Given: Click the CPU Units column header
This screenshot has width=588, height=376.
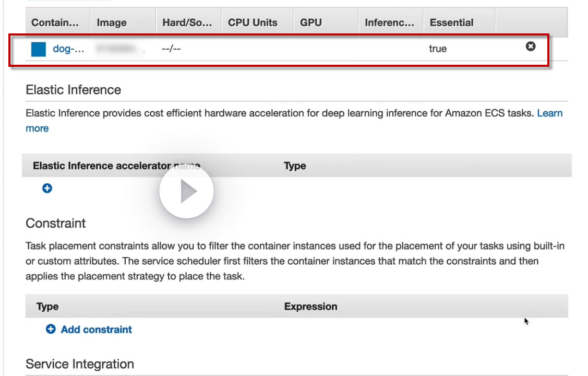Looking at the screenshot, I should coord(253,23).
